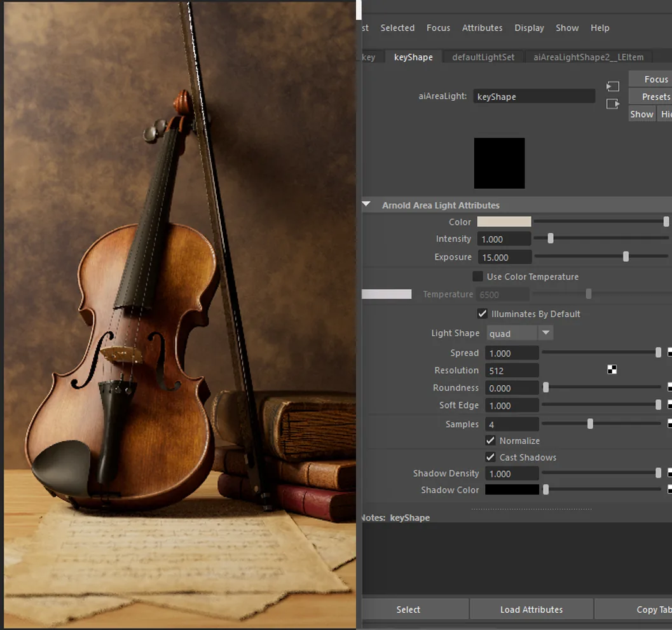
Task: Open the Display menu
Action: tap(529, 28)
